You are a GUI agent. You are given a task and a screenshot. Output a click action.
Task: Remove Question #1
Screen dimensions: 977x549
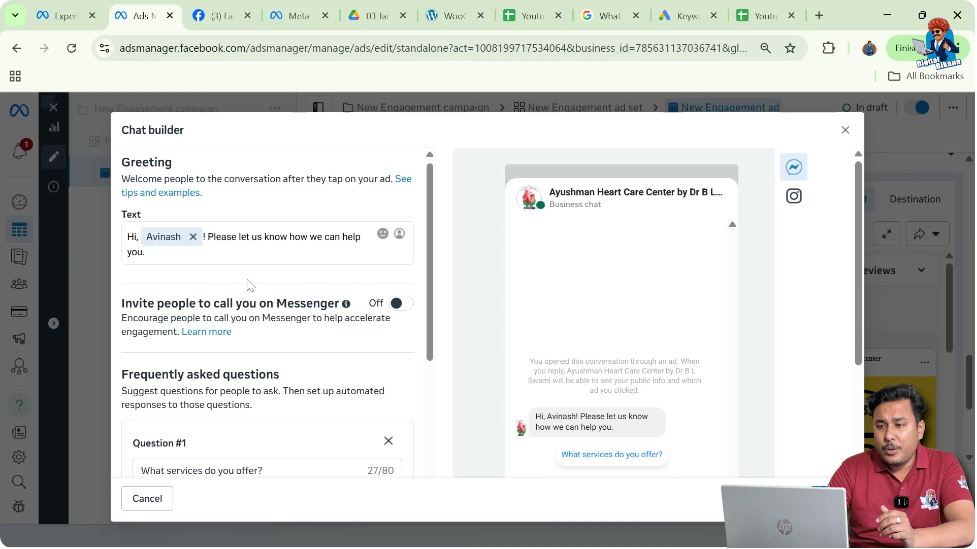(389, 441)
